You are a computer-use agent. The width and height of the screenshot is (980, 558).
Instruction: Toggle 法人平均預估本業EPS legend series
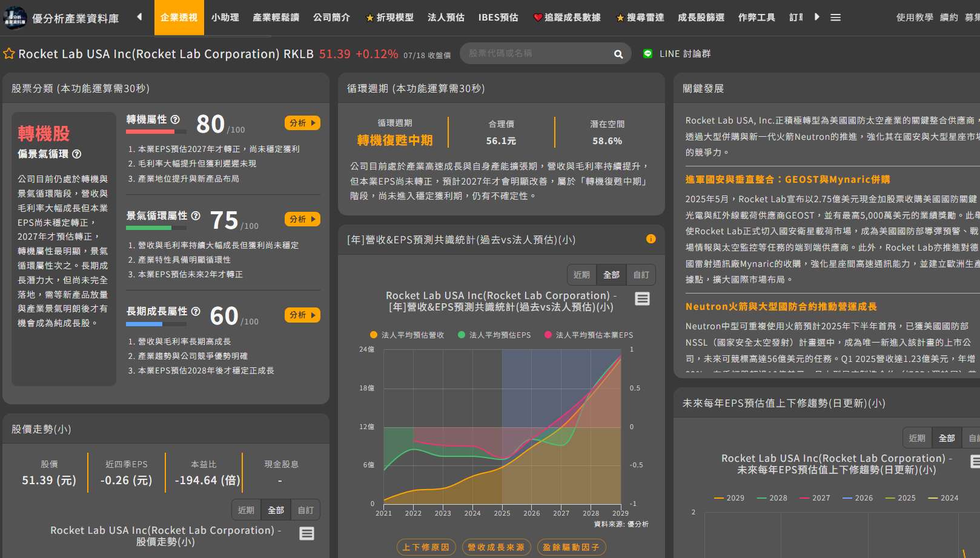click(589, 335)
